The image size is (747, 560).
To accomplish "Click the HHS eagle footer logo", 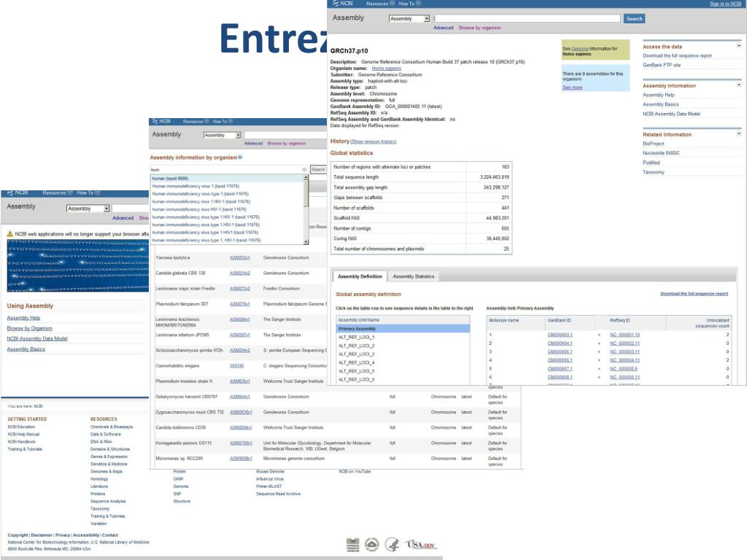I will 392,544.
